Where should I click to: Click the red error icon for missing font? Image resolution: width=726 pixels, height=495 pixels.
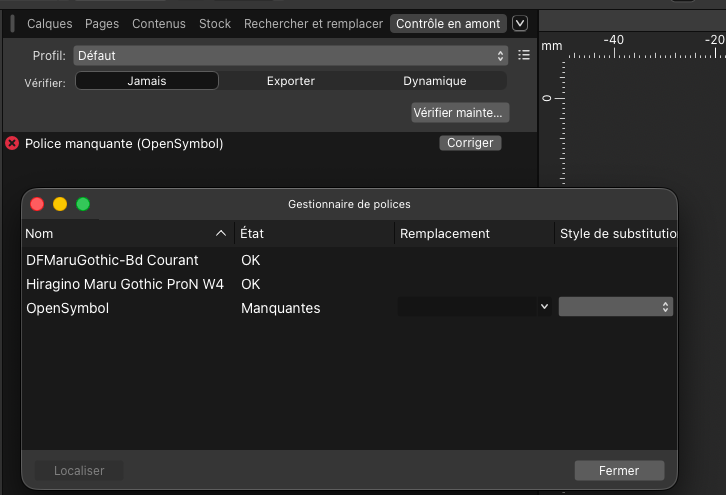[12, 144]
